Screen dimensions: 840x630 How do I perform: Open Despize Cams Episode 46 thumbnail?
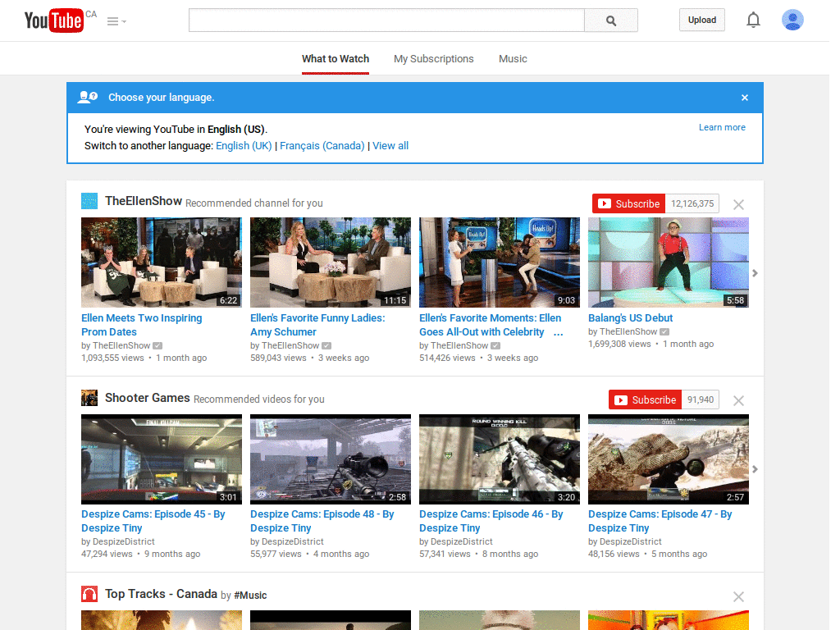coord(500,459)
